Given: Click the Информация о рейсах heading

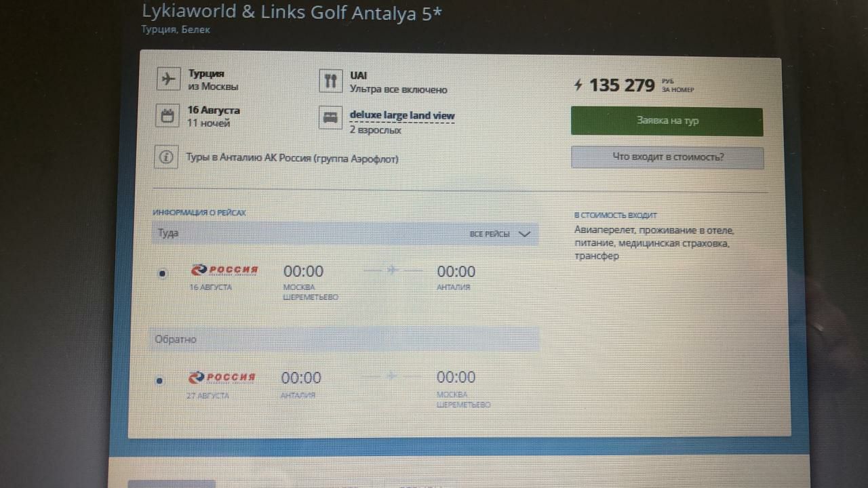Looking at the screenshot, I should (x=199, y=213).
